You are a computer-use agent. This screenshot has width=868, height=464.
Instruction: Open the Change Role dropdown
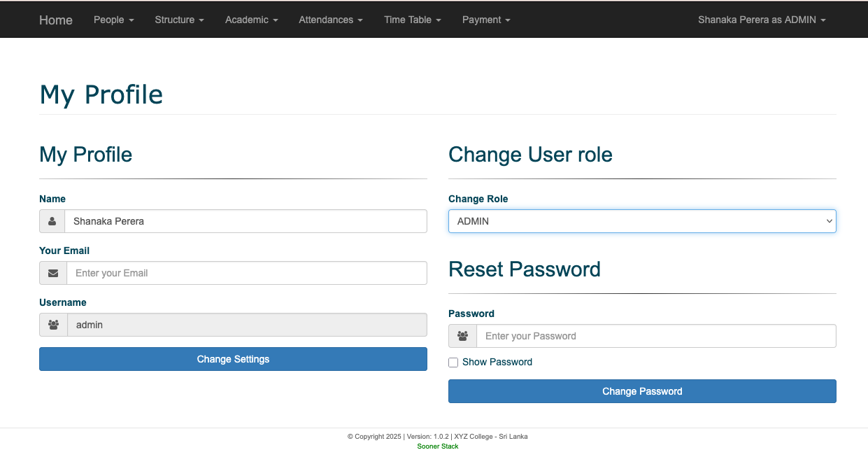point(641,221)
